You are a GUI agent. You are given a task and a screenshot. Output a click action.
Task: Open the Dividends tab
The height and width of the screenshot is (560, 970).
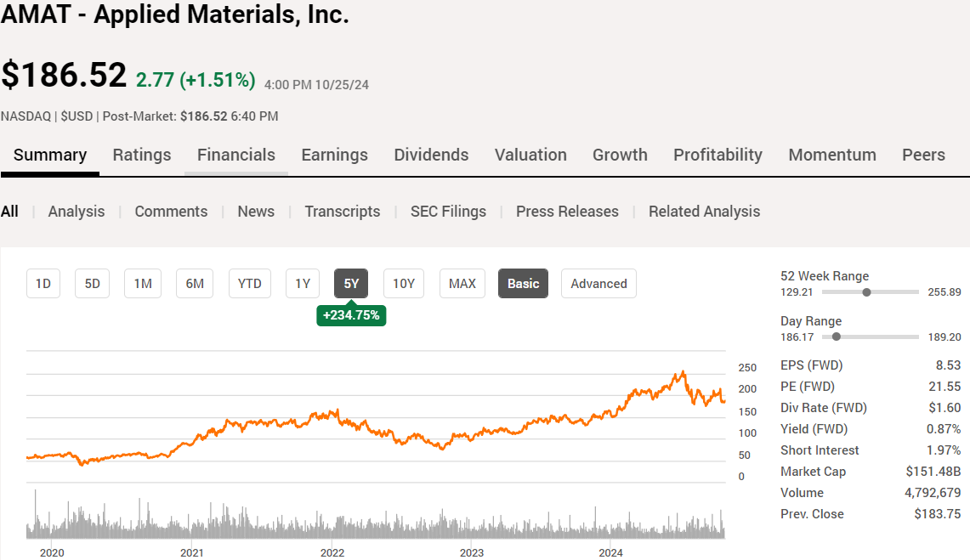coord(431,155)
